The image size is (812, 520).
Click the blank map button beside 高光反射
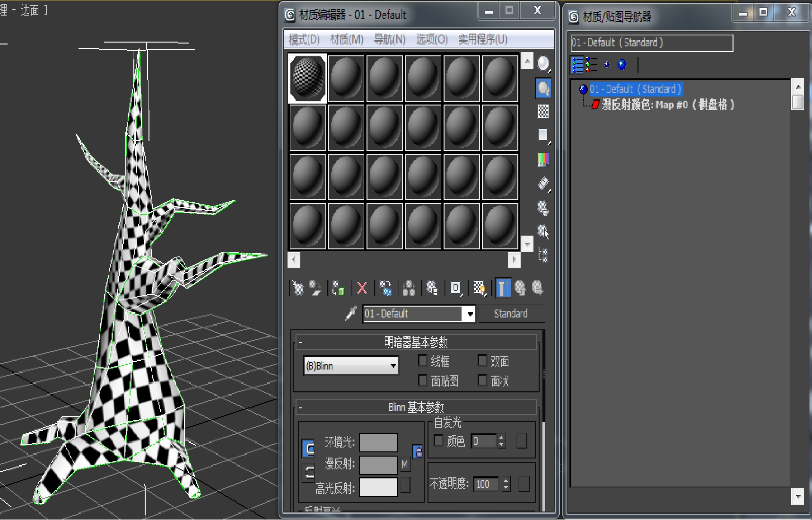(x=405, y=485)
